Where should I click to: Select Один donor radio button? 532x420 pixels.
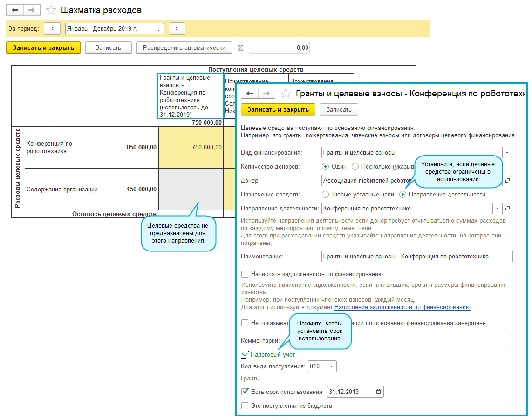pyautogui.click(x=325, y=167)
